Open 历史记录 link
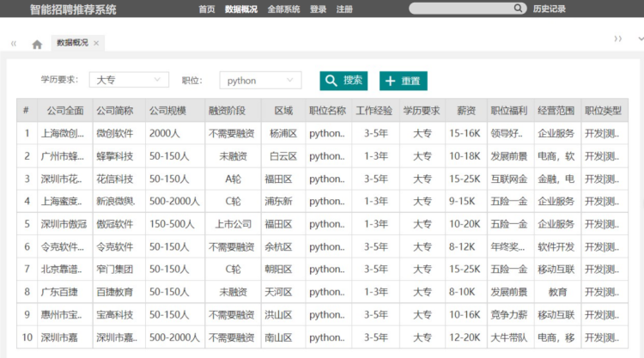Screen dimensions: 644x358 tap(550, 9)
